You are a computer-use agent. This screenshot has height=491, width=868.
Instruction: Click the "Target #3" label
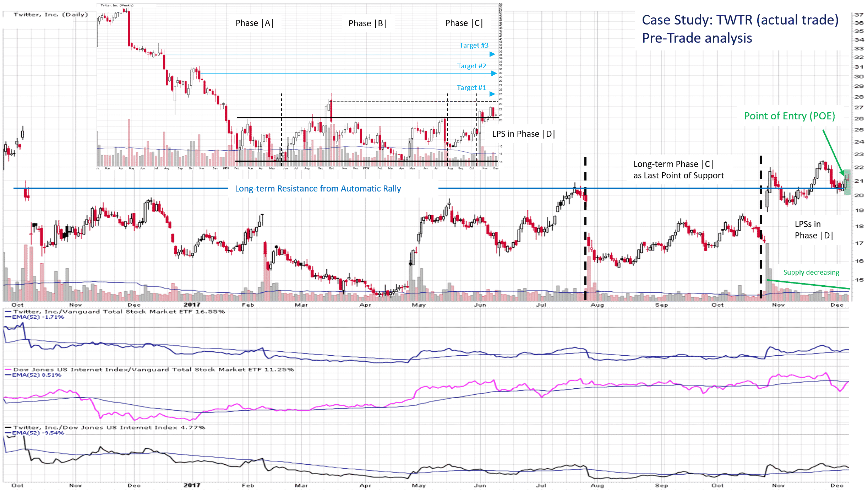[474, 45]
